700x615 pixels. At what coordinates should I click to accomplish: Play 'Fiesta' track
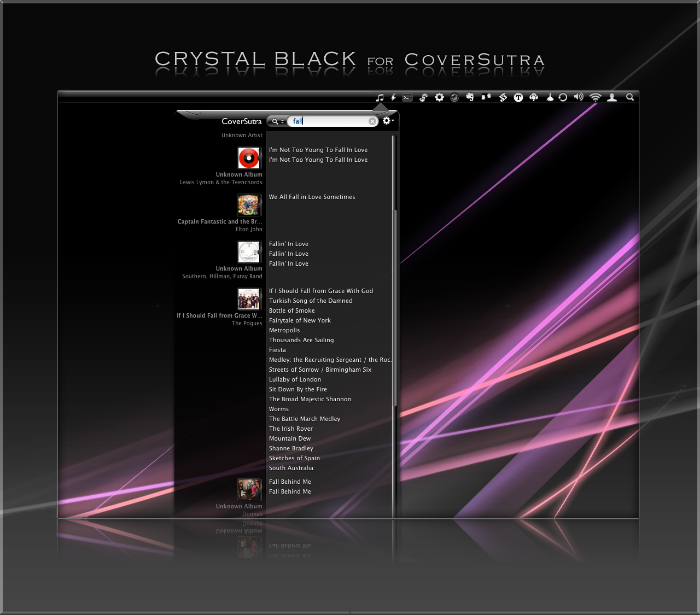pyautogui.click(x=277, y=350)
